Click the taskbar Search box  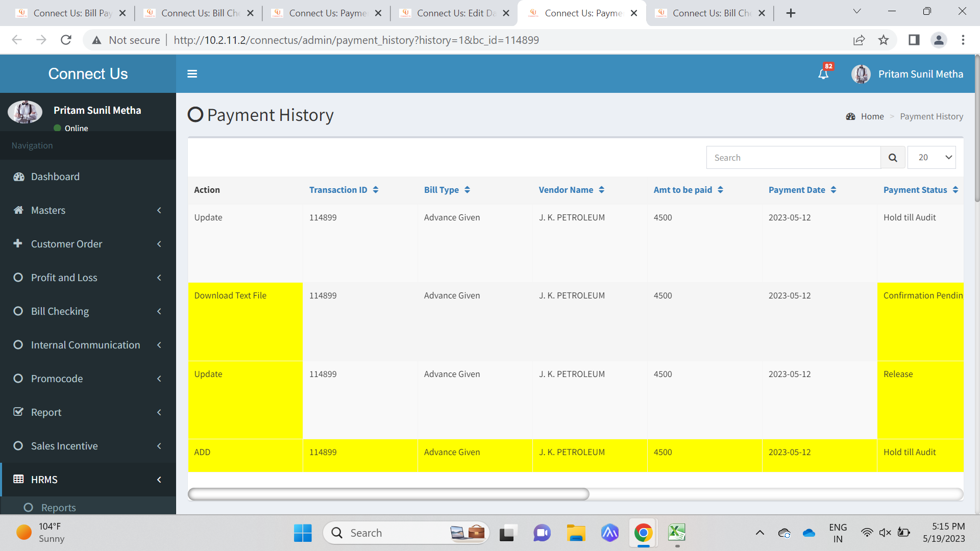406,533
